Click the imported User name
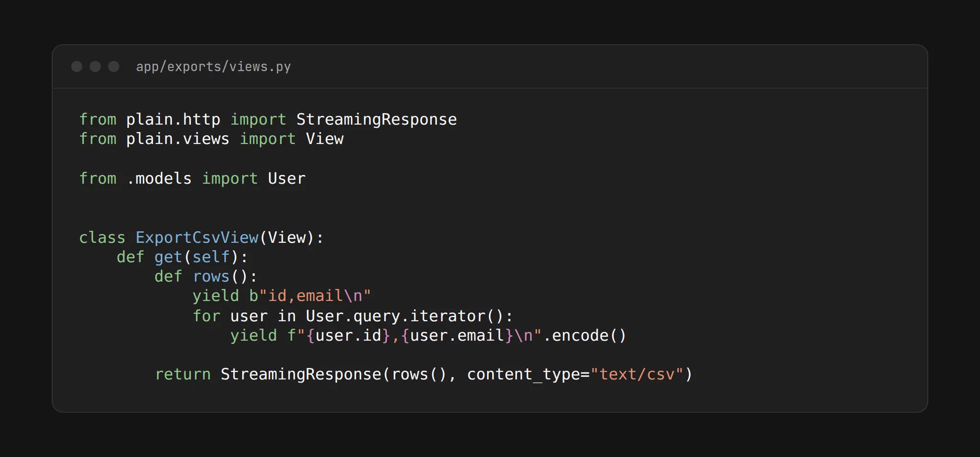This screenshot has width=980, height=457. click(x=287, y=179)
